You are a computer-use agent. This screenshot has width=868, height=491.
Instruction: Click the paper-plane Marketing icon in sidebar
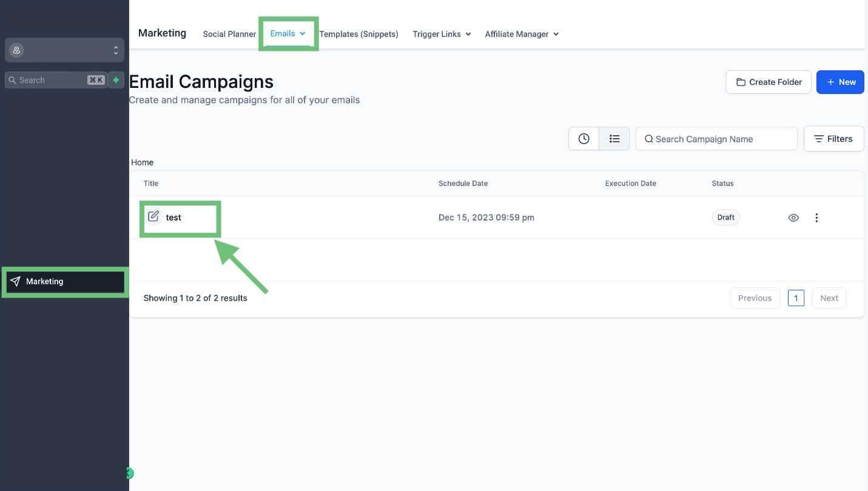pos(16,281)
